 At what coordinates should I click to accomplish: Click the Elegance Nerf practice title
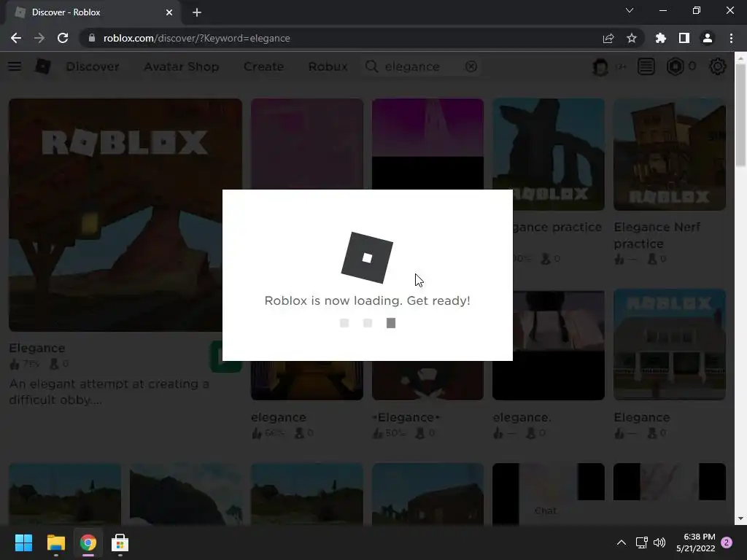click(x=657, y=236)
